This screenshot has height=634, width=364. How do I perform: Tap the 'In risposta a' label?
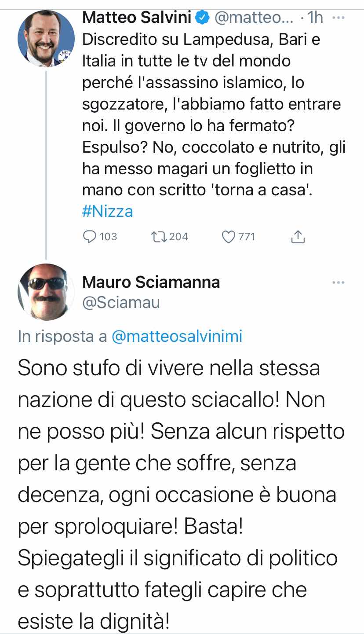[x=63, y=337]
